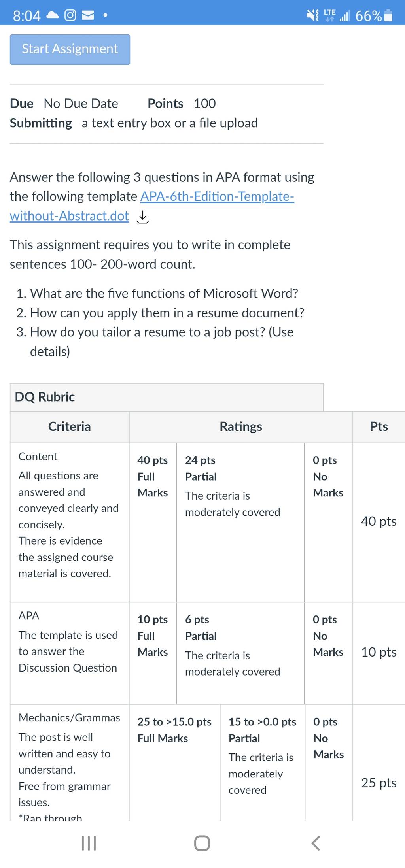
Task: Open the Android recent apps icon
Action: tap(89, 843)
